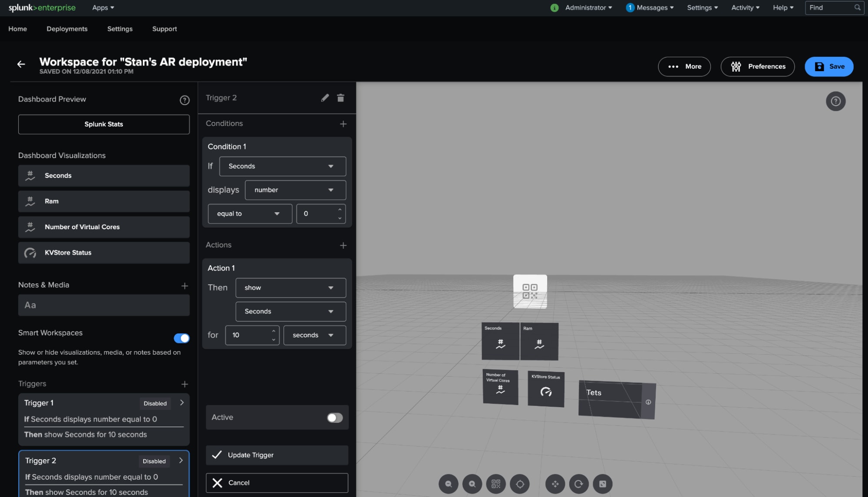Open the equal to comparison dropdown
The height and width of the screenshot is (497, 868).
pos(250,214)
